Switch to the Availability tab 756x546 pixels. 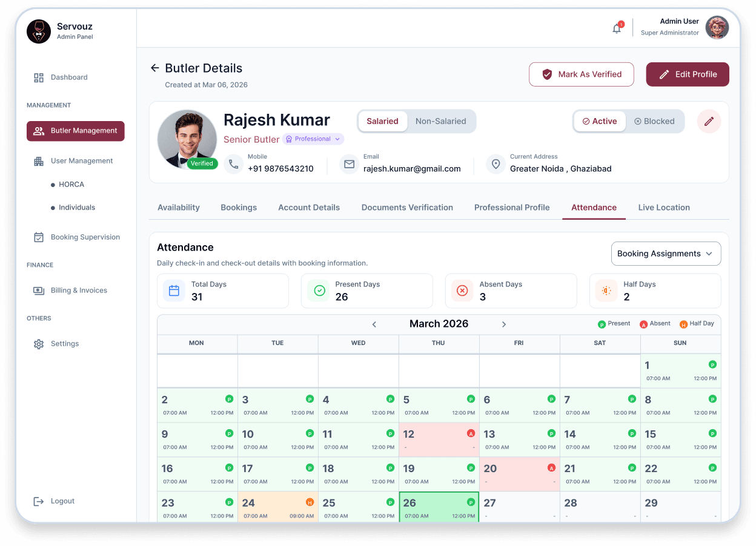click(x=179, y=208)
